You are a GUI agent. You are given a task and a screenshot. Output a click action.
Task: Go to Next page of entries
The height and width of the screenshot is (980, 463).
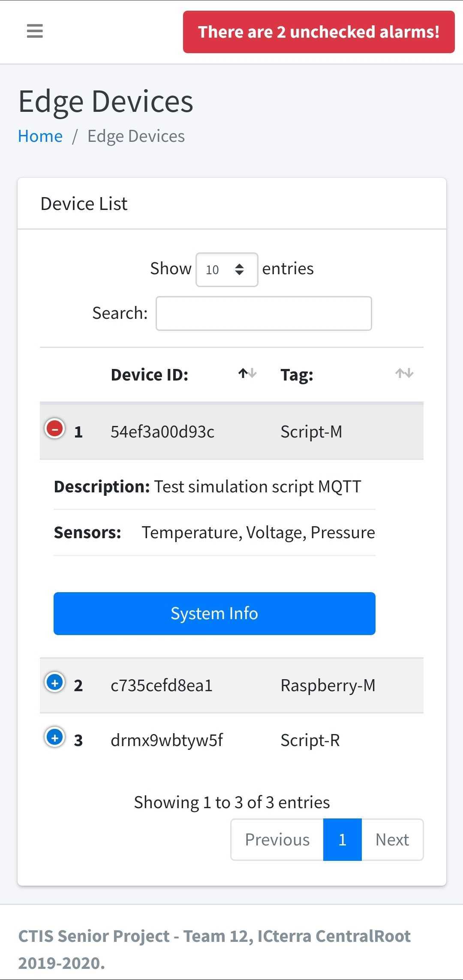pos(392,839)
